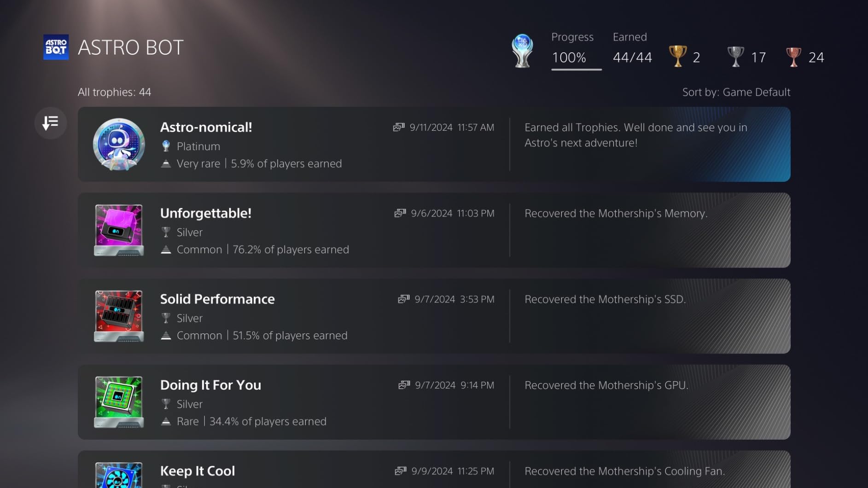Open Sort by: Game Default dropdown
The height and width of the screenshot is (488, 868).
(x=736, y=92)
